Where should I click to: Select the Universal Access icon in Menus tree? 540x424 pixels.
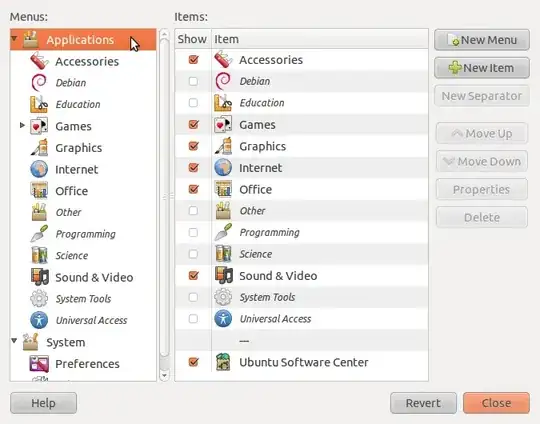point(39,320)
